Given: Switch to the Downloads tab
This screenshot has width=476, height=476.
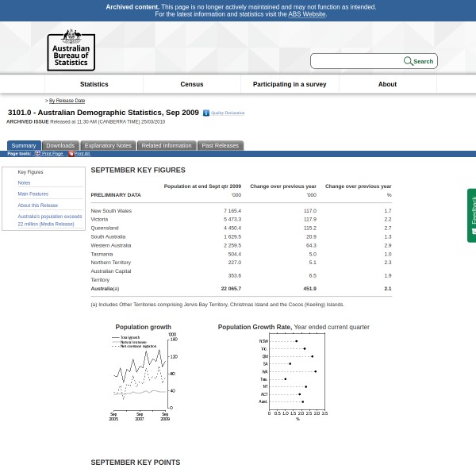Looking at the screenshot, I should 60,146.
